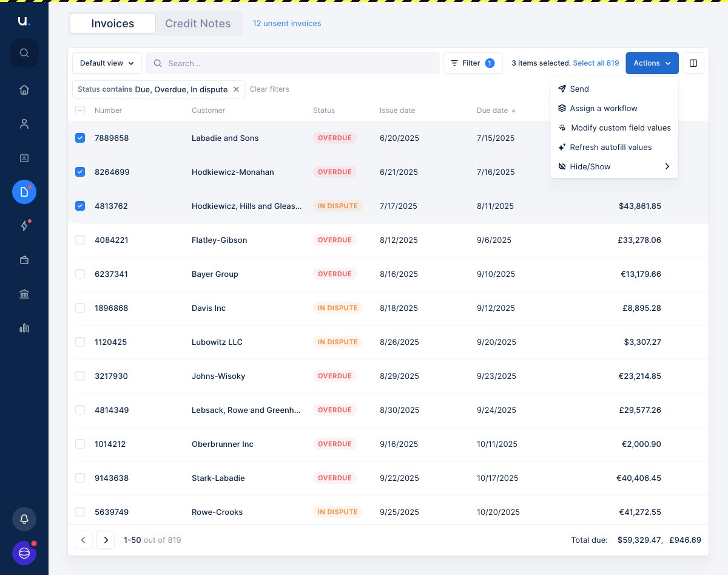Click amount €23,214.85
728x575 pixels.
pyautogui.click(x=640, y=376)
